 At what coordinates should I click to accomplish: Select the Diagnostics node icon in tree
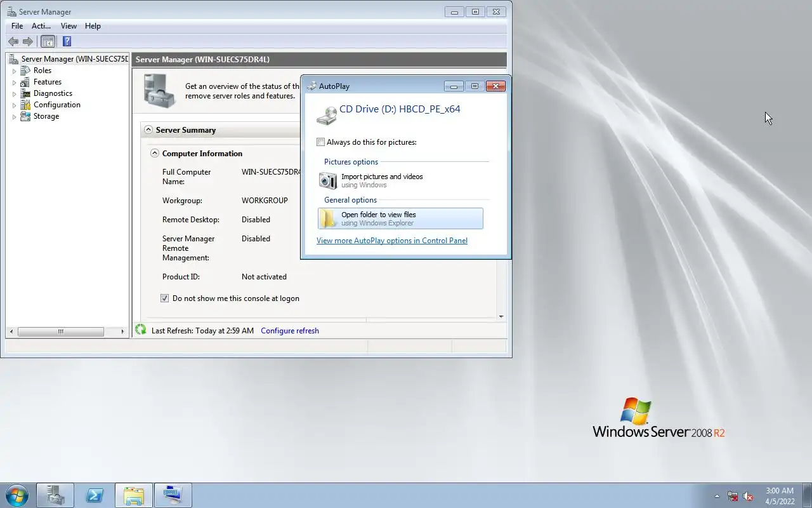pos(25,93)
